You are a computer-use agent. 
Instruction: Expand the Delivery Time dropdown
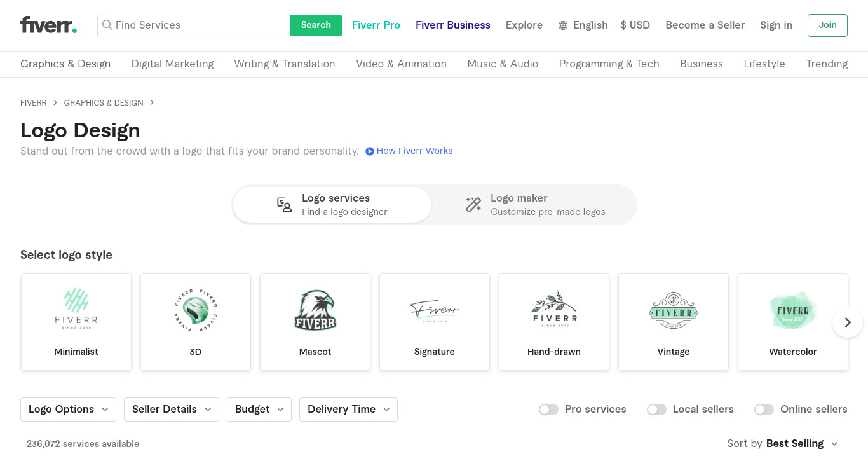click(x=348, y=410)
